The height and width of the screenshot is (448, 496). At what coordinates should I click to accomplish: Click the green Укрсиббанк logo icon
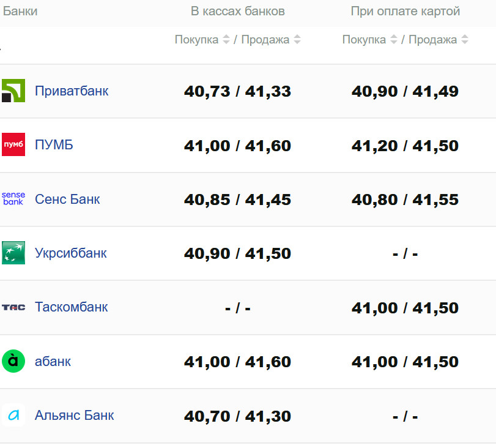13,252
